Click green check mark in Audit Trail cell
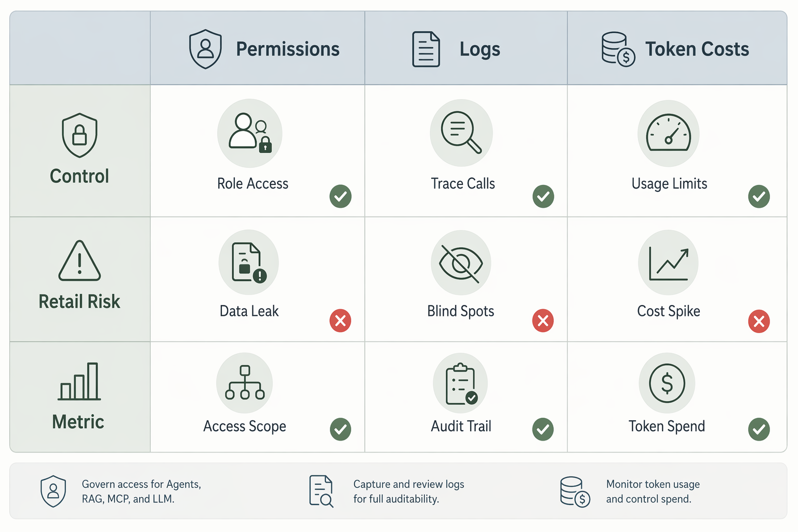Viewport: 798px width, 532px height. (x=543, y=429)
